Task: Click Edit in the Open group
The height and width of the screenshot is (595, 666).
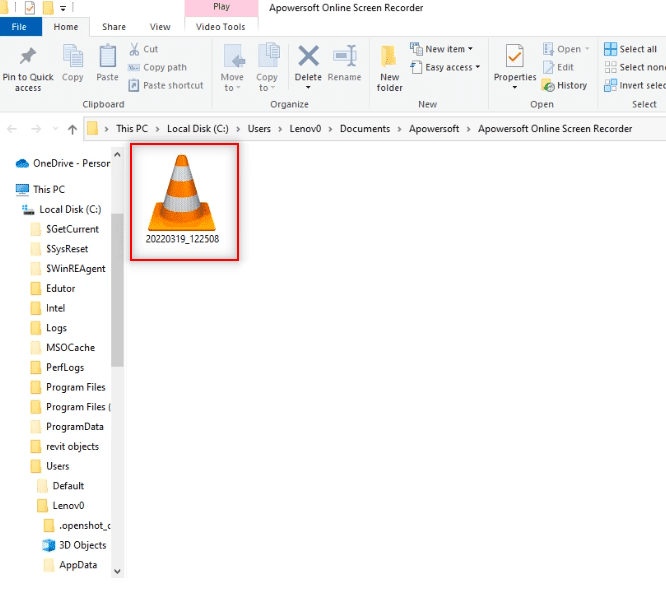Action: 558,68
